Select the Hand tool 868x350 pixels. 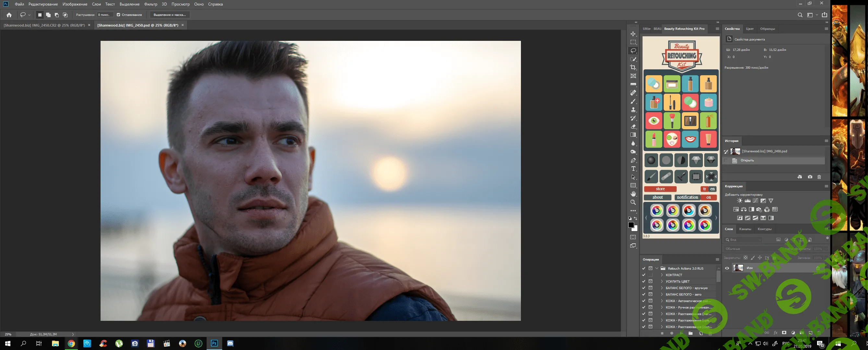point(633,194)
